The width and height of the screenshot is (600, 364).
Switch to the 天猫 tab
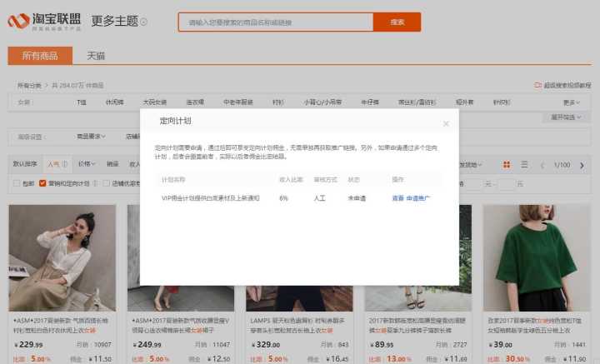pos(97,56)
